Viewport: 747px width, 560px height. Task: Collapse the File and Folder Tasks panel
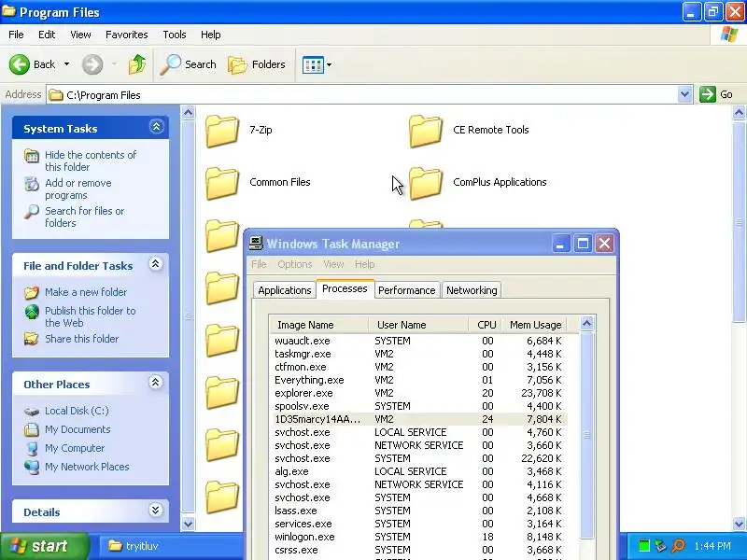pos(155,264)
